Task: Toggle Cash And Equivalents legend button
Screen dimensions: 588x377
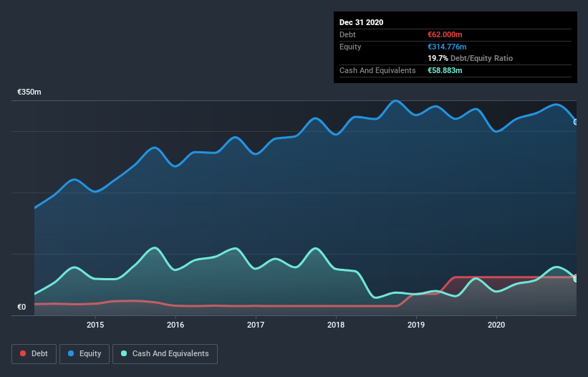Action: (165, 354)
